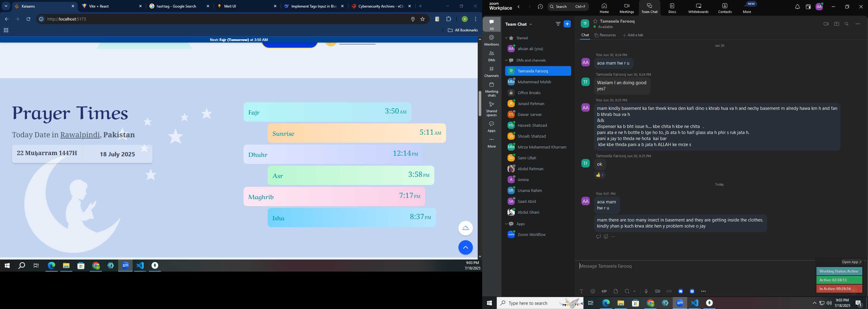The height and width of the screenshot is (309, 868).
Task: Open the emoji picker in composer
Action: [x=593, y=291]
